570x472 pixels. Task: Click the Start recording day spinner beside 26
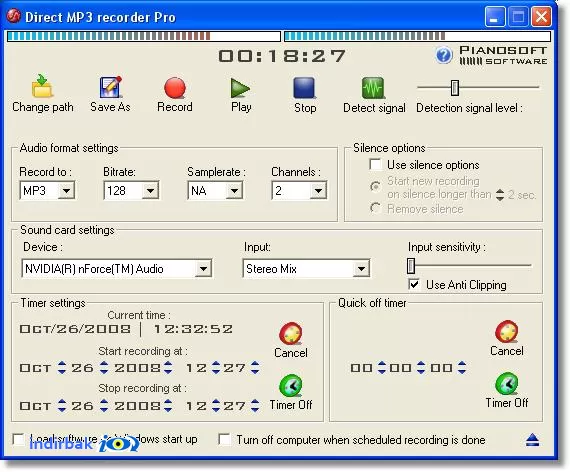(x=104, y=368)
